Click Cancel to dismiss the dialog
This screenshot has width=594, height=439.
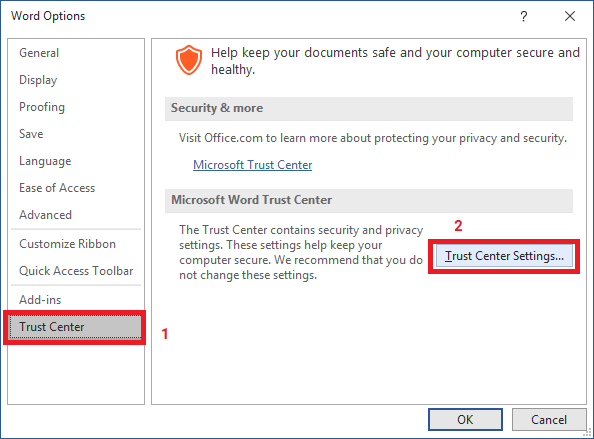549,420
